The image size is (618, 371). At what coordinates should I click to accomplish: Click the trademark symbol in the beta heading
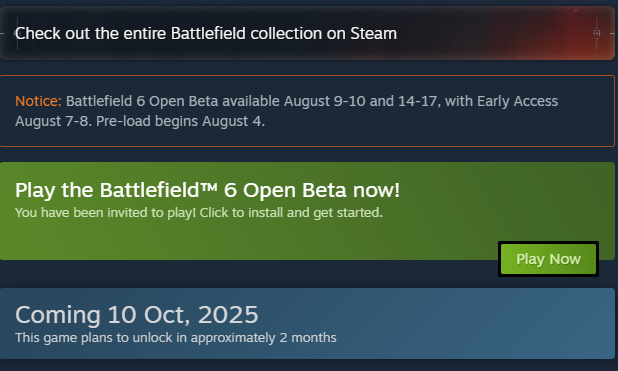coord(209,186)
